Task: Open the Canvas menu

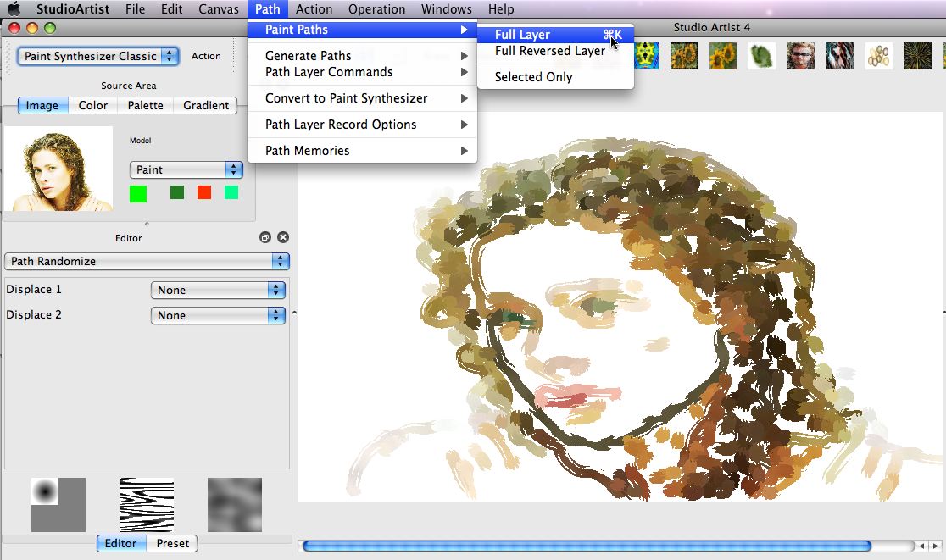Action: [219, 9]
